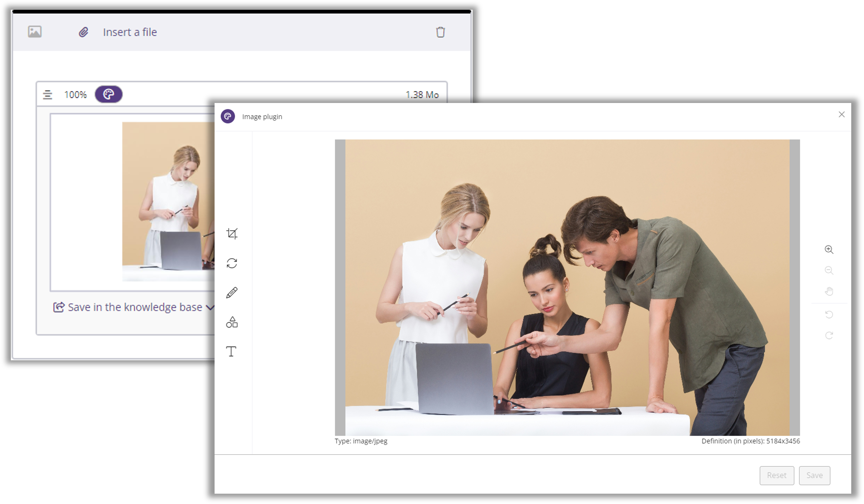This screenshot has width=864, height=504.
Task: Open the purple palette image plugin button
Action: pyautogui.click(x=109, y=94)
